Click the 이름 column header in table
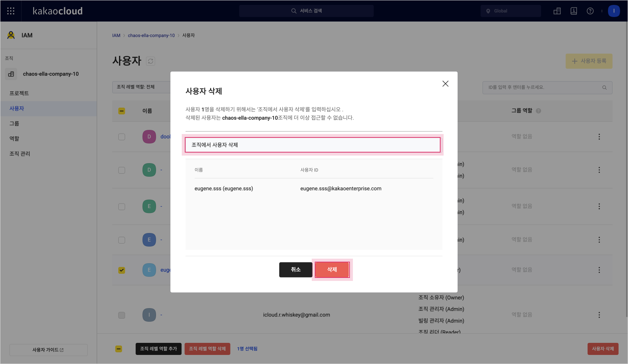The height and width of the screenshot is (364, 628). click(147, 111)
